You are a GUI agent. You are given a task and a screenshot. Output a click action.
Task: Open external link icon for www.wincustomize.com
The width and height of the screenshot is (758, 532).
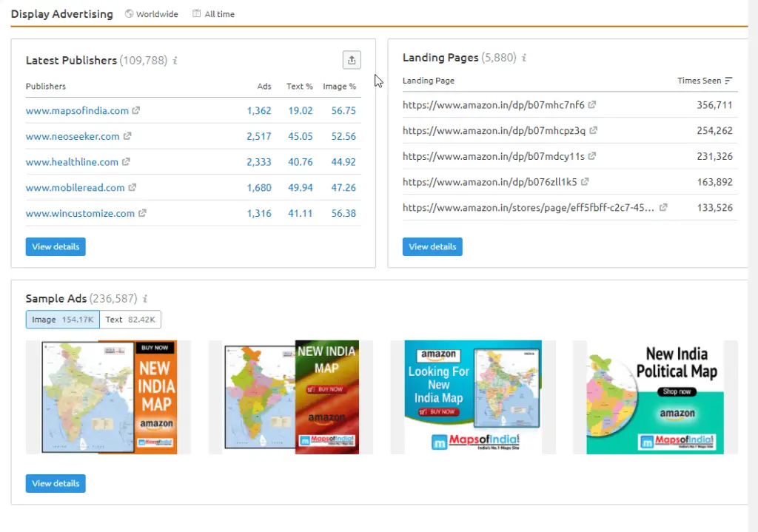(142, 212)
